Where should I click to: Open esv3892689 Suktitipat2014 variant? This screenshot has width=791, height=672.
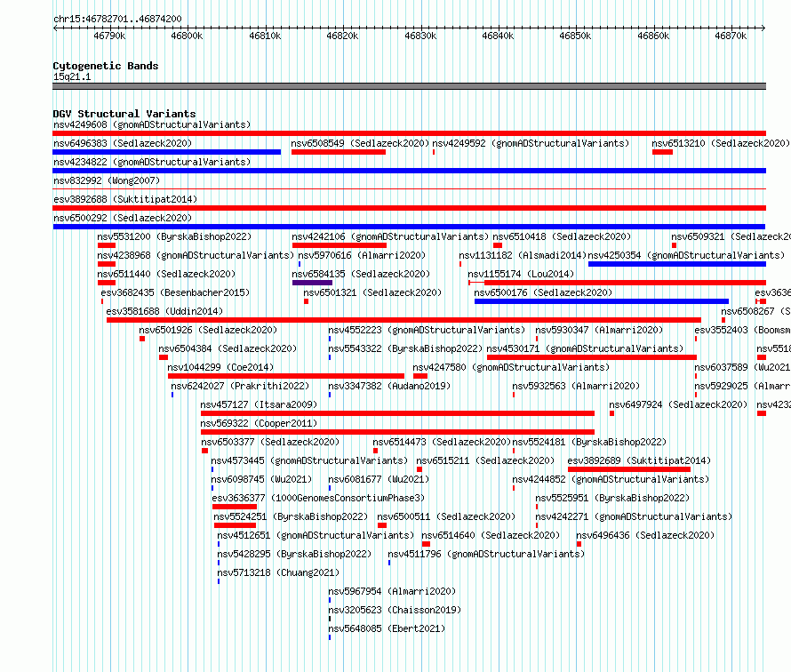tap(639, 460)
